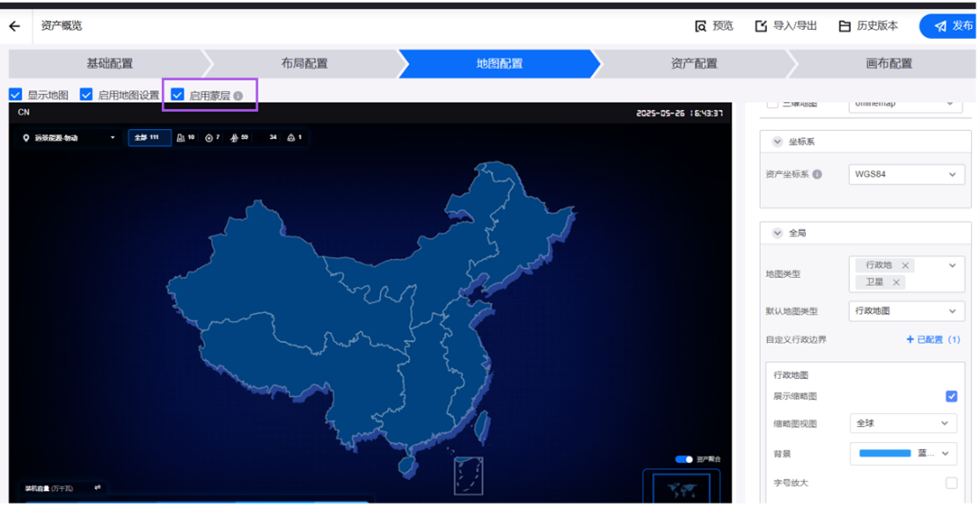Disable the 启用蒙层 checkbox
The height and width of the screenshot is (508, 980).
[x=178, y=95]
